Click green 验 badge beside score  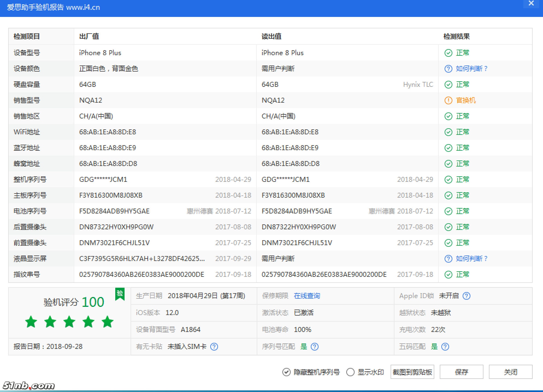[120, 294]
